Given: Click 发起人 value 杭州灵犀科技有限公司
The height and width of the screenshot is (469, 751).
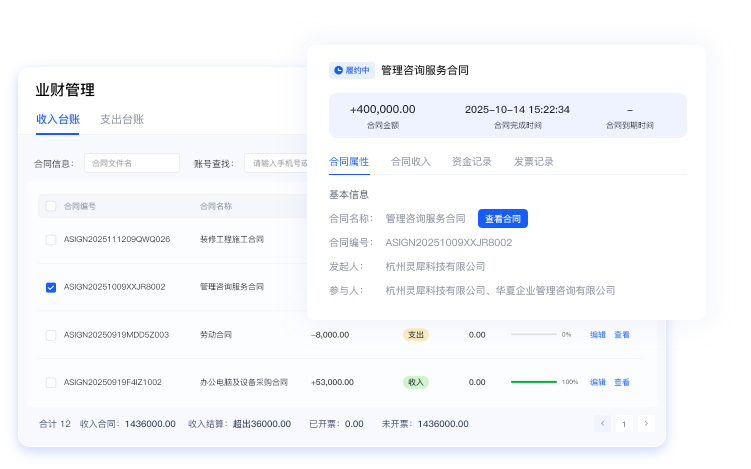Looking at the screenshot, I should [x=435, y=267].
